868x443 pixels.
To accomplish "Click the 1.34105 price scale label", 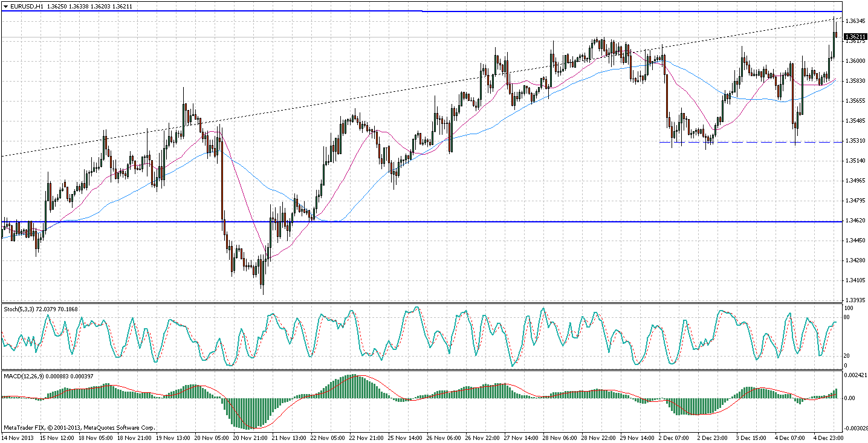I will 855,280.
